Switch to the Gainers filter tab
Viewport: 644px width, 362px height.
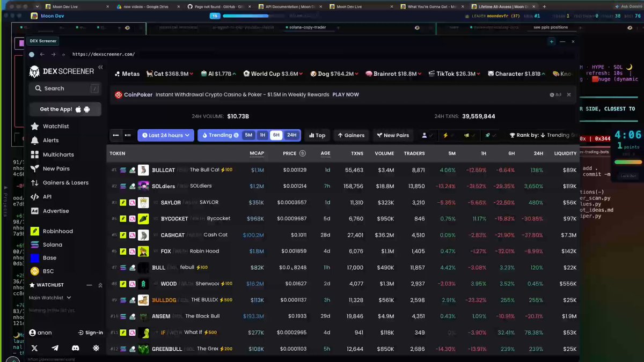click(351, 135)
